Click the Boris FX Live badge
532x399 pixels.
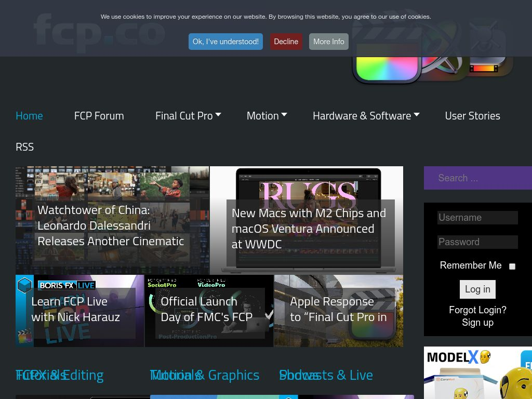click(x=66, y=285)
